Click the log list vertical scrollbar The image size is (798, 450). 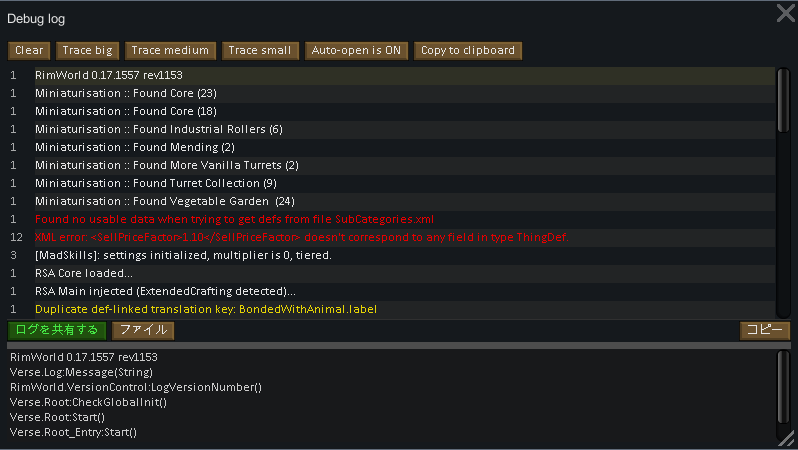coord(782,100)
